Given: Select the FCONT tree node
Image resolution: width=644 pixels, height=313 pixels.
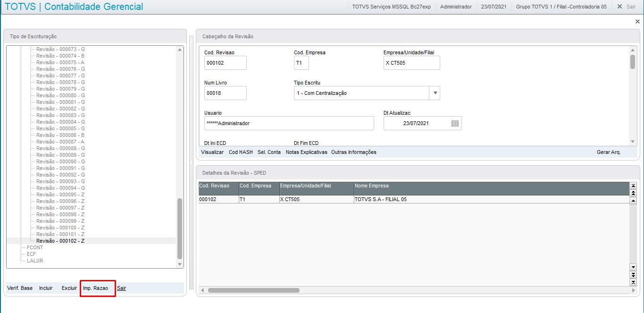Looking at the screenshot, I should tap(35, 247).
